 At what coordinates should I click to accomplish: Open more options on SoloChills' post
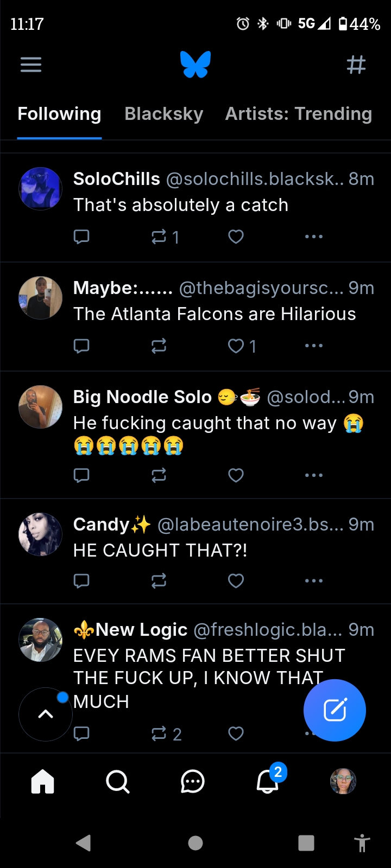click(x=314, y=237)
